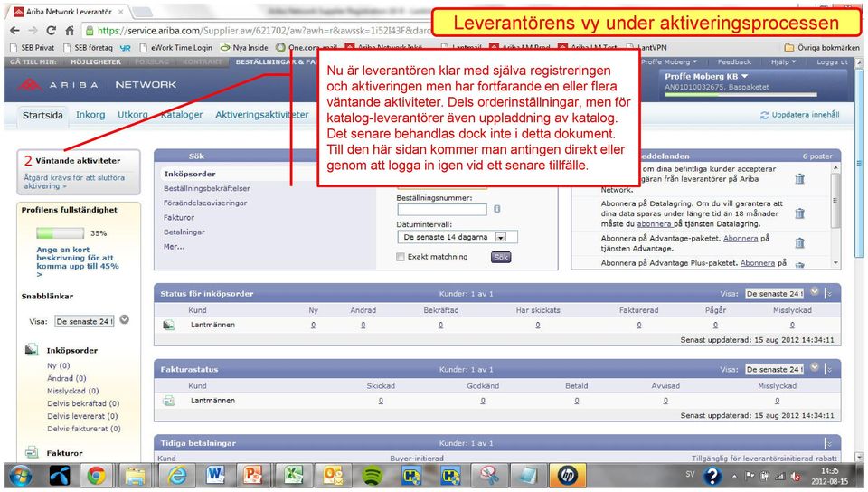
Task: Click the Logga ut link
Action: [x=832, y=62]
